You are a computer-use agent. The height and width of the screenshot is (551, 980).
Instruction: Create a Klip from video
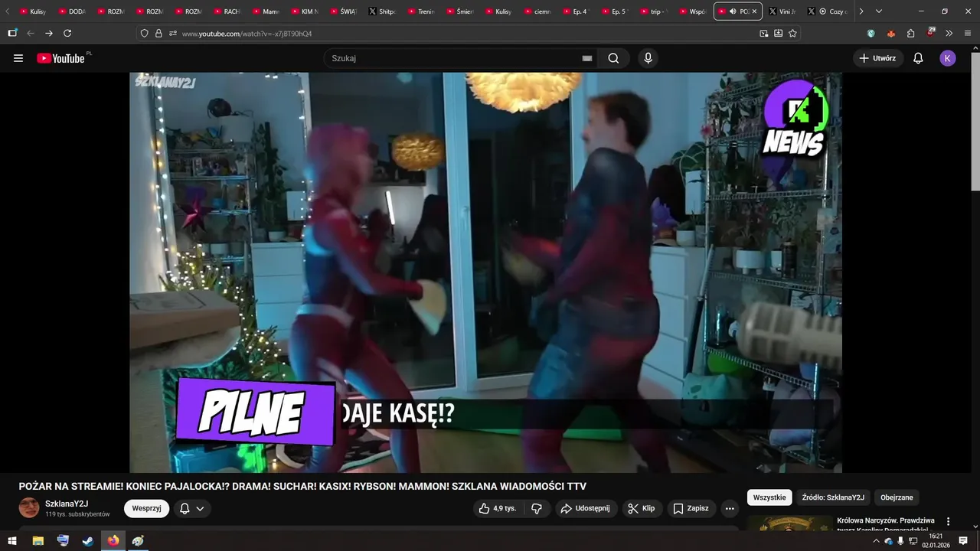pyautogui.click(x=642, y=508)
